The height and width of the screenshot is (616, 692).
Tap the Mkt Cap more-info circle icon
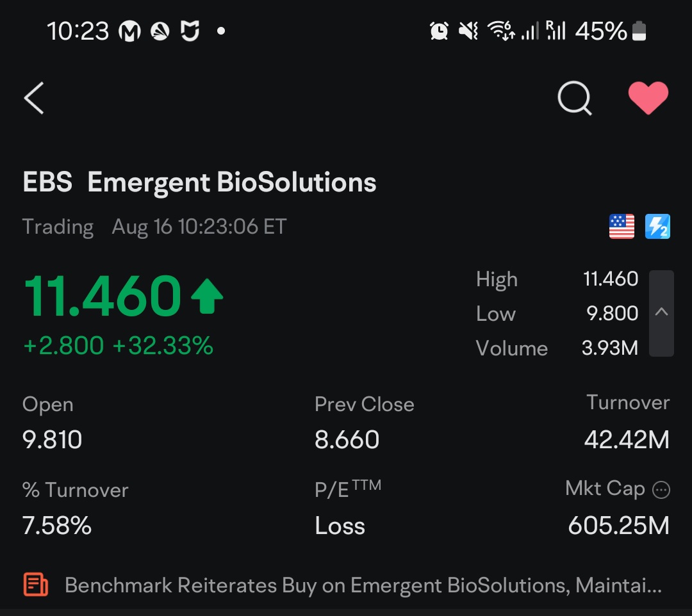click(x=661, y=490)
